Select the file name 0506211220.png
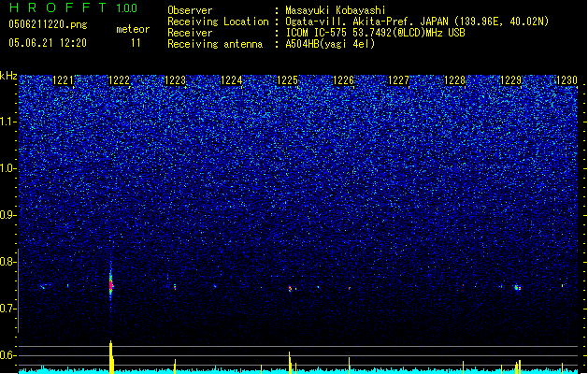This screenshot has height=374, width=588. pos(48,24)
